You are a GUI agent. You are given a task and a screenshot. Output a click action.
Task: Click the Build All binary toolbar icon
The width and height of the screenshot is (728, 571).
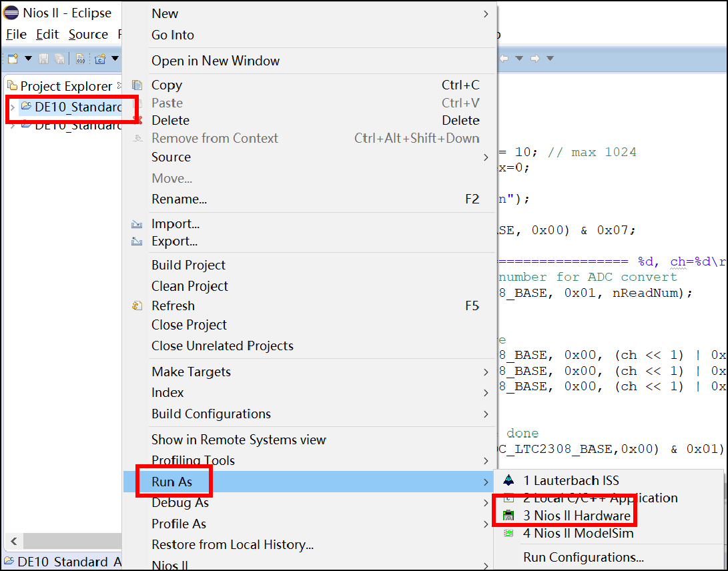81,59
